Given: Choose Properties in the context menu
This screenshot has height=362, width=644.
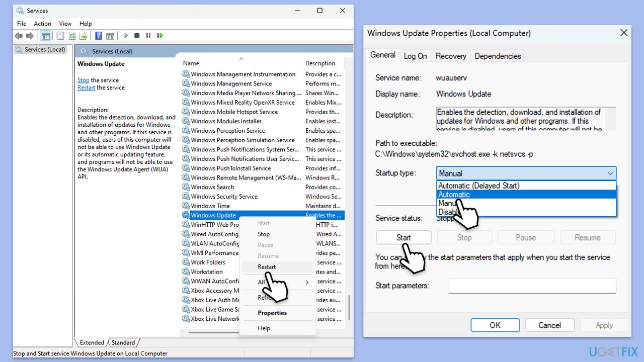Looking at the screenshot, I should click(x=278, y=313).
